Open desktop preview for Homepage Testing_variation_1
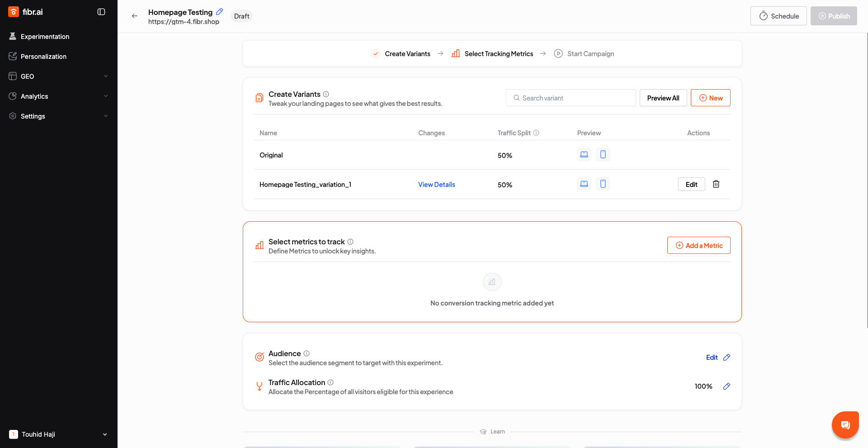 [584, 184]
